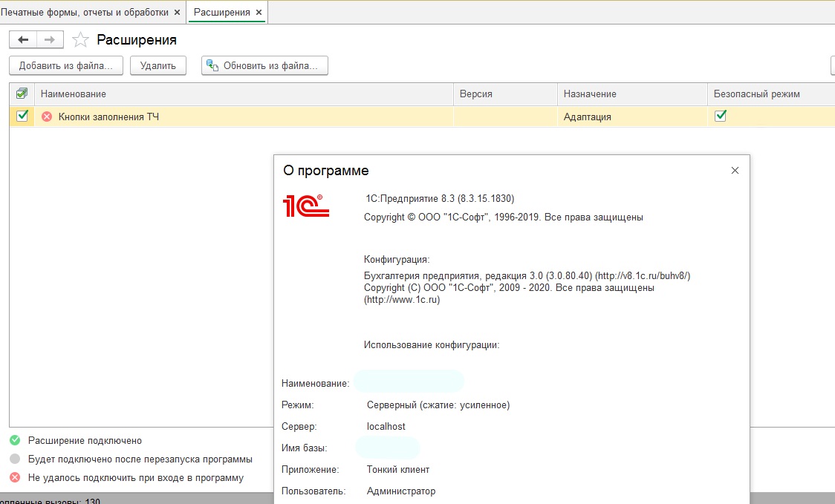The image size is (835, 504).
Task: Click Будет подключено после перезапуска программы text
Action: tap(140, 459)
